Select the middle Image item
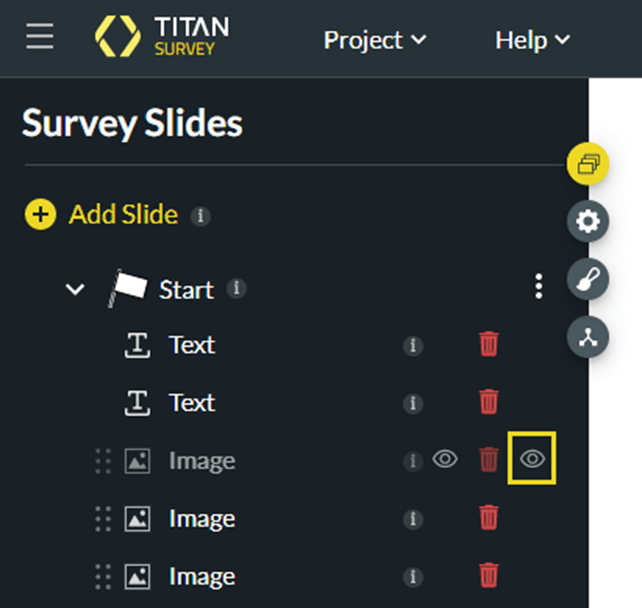Image resolution: width=642 pixels, height=608 pixels. [201, 518]
